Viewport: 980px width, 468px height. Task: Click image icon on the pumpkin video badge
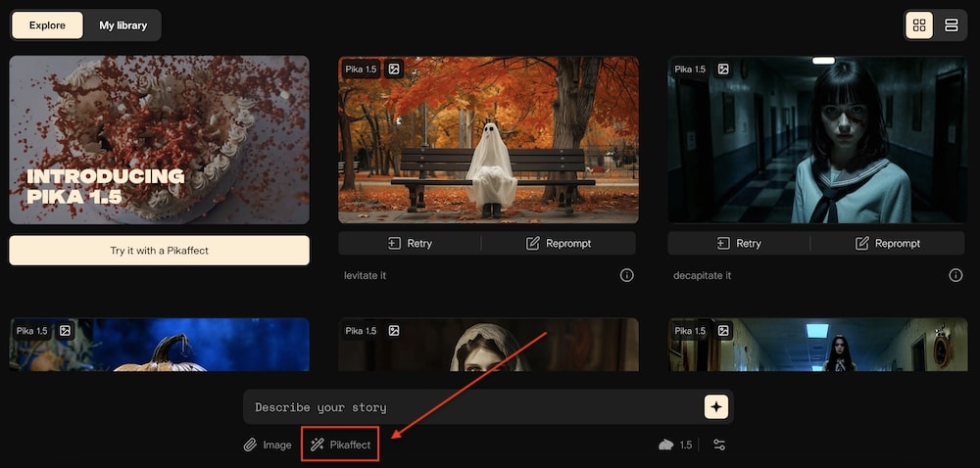pos(65,331)
